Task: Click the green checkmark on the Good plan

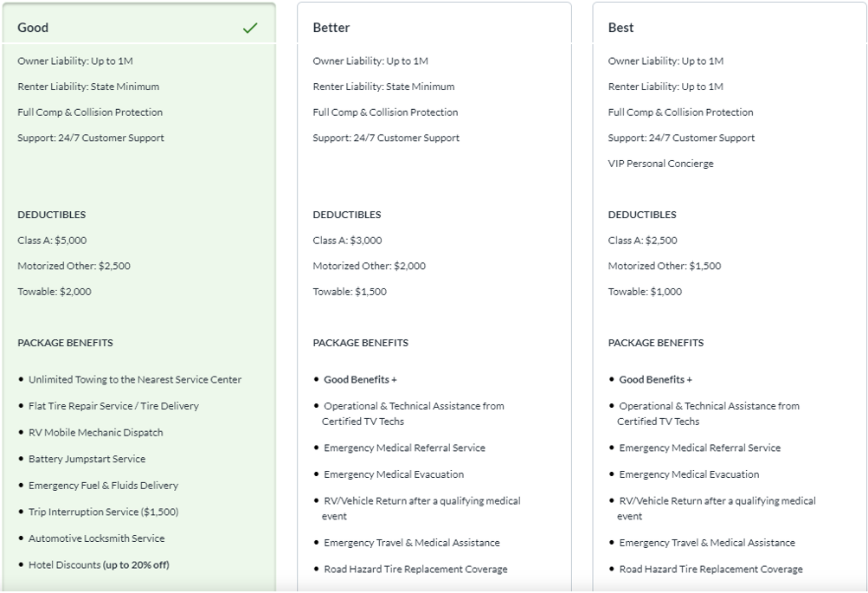Action: (250, 28)
